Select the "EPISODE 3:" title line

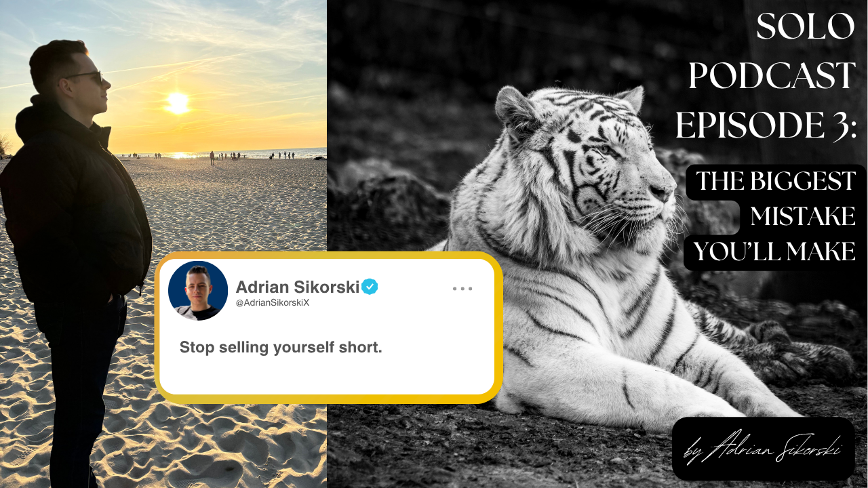click(x=766, y=126)
